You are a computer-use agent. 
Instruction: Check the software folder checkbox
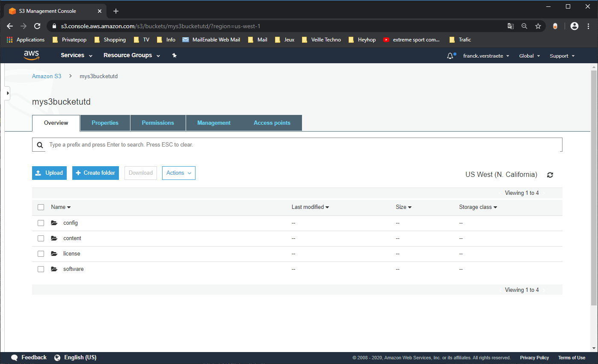pyautogui.click(x=41, y=269)
